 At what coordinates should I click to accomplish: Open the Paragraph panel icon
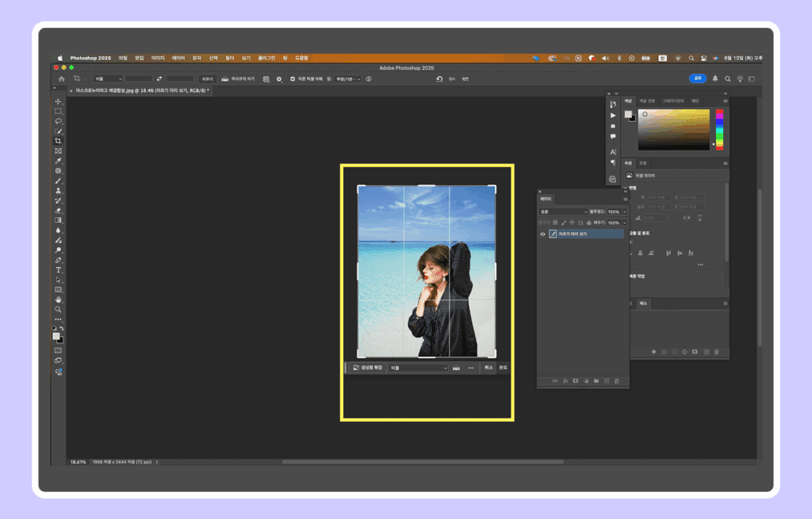[x=613, y=162]
